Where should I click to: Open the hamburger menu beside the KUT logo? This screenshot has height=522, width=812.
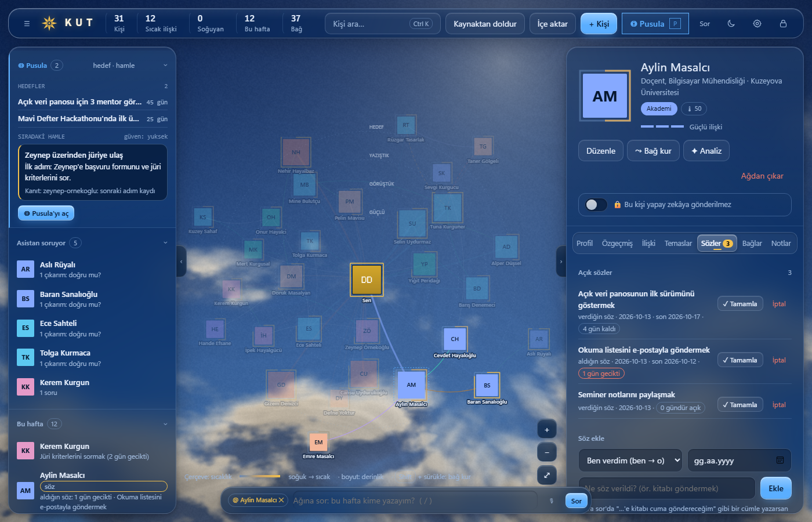27,24
